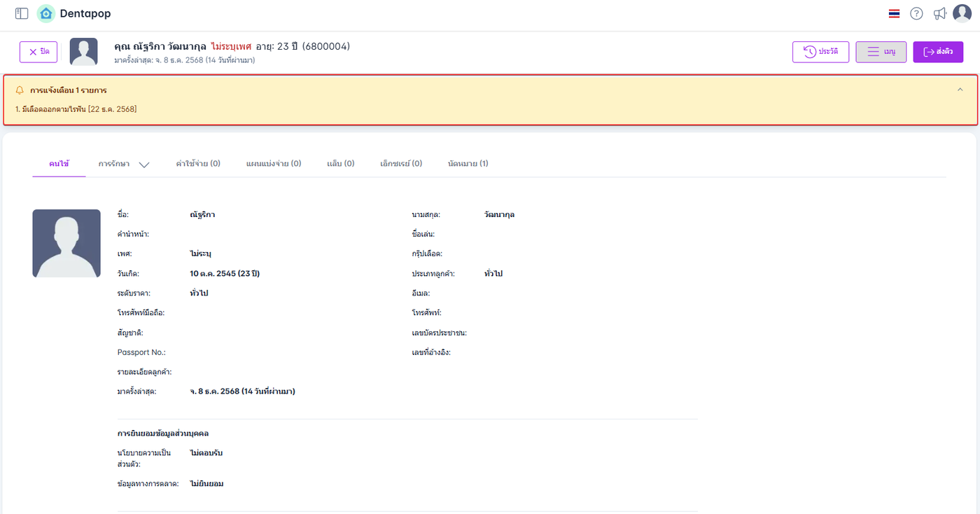Open the help question mark icon
The width and height of the screenshot is (980, 514).
coord(916,13)
